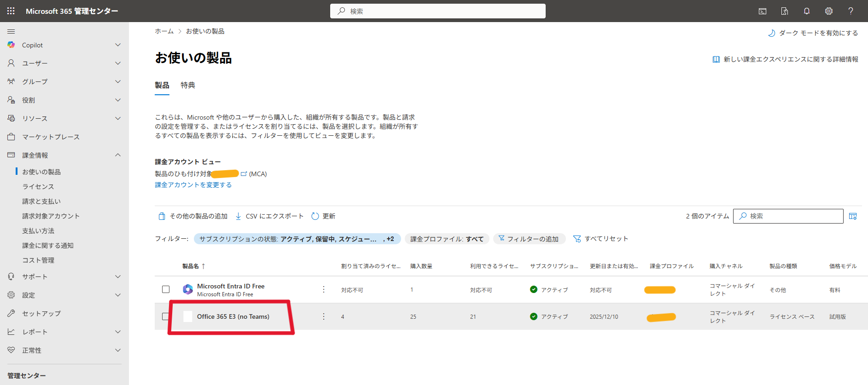Open 支払い方法 in billing menu
Image resolution: width=868 pixels, height=385 pixels.
click(38, 230)
